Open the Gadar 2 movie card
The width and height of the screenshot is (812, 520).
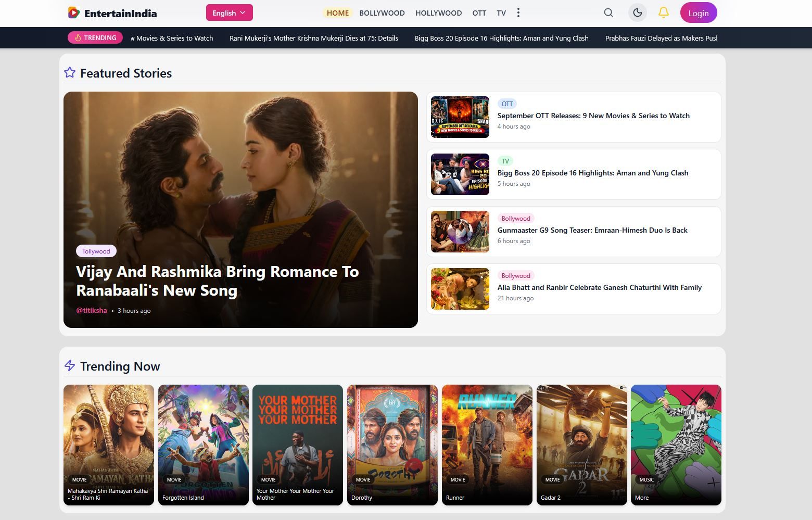(x=582, y=445)
